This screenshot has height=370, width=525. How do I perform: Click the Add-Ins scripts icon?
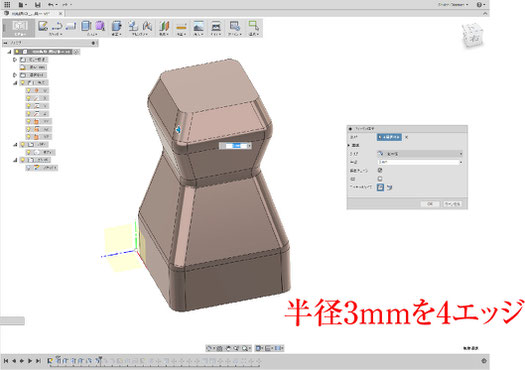point(234,26)
